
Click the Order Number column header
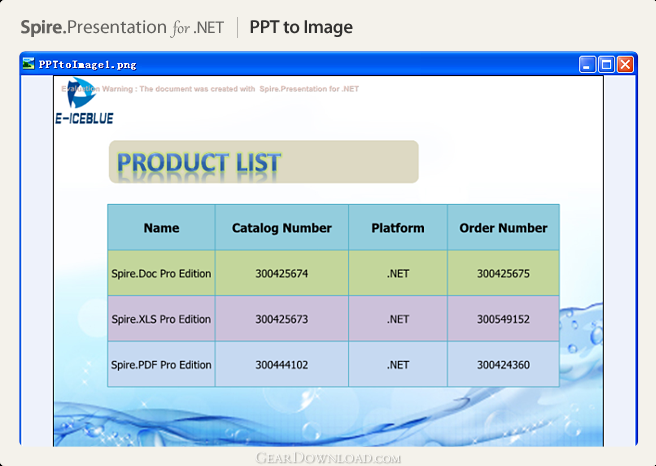[503, 228]
